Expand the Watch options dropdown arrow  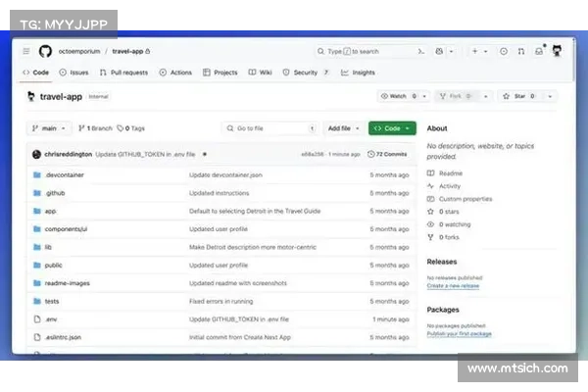click(424, 96)
